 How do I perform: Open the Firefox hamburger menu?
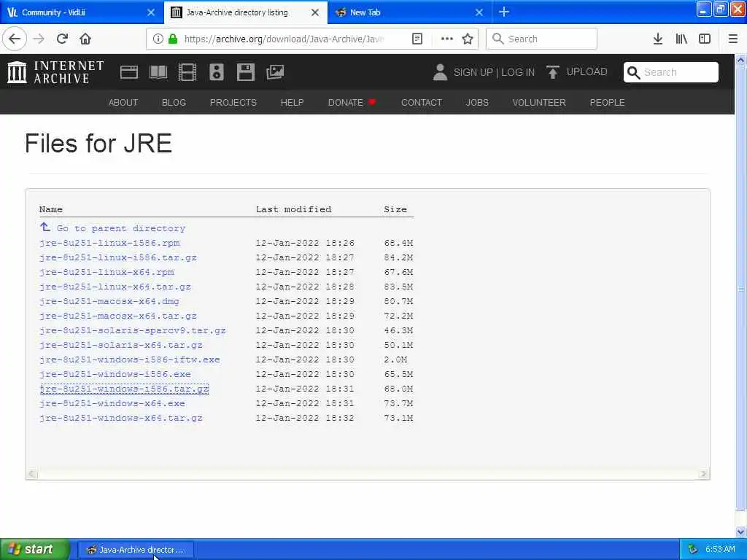coord(733,39)
